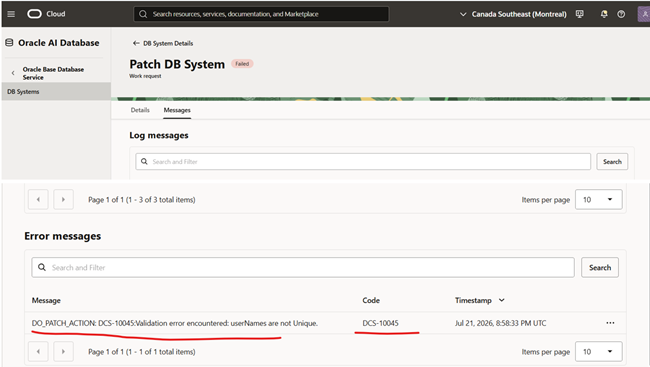The height and width of the screenshot is (367, 650).
Task: Click the Patch DB System heading
Action: pyautogui.click(x=177, y=64)
